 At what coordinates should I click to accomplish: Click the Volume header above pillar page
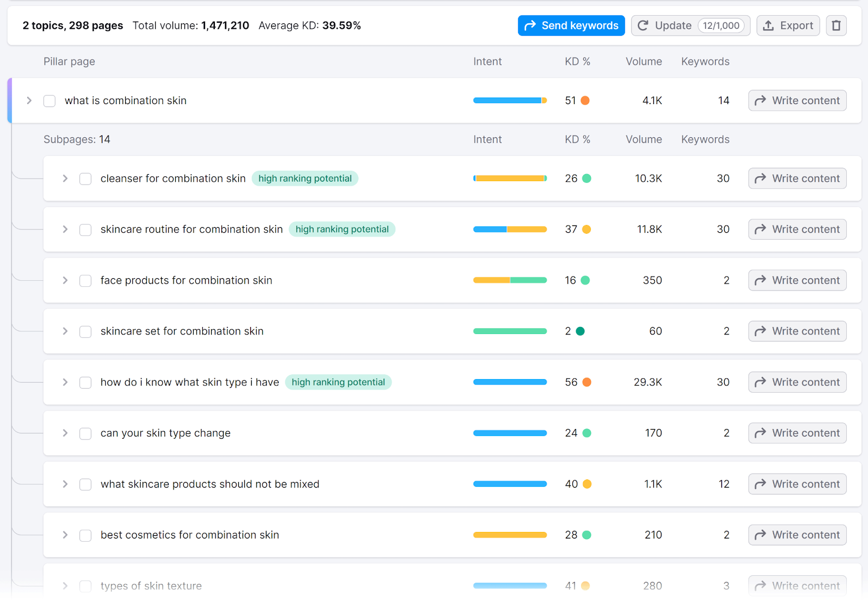click(x=644, y=61)
